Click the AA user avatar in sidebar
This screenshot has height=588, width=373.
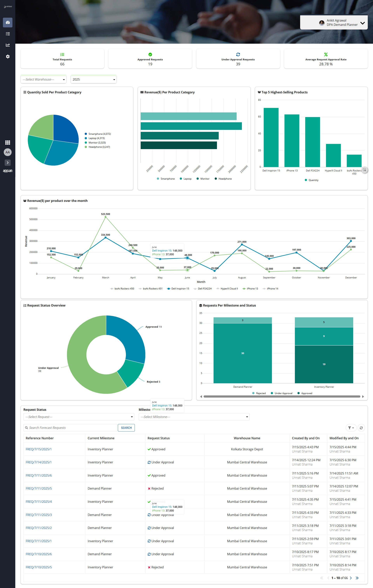click(x=8, y=152)
